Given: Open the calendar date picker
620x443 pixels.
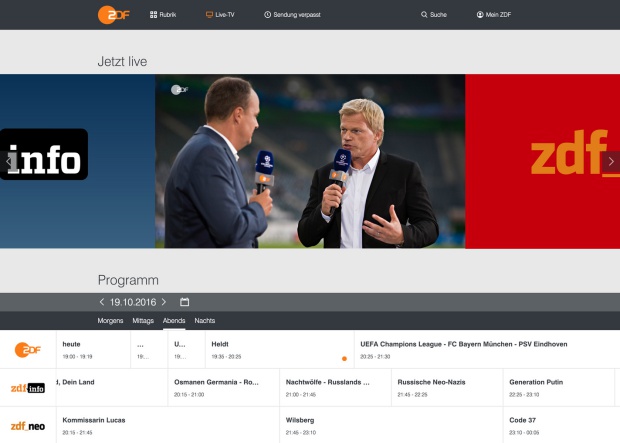Looking at the screenshot, I should point(184,302).
